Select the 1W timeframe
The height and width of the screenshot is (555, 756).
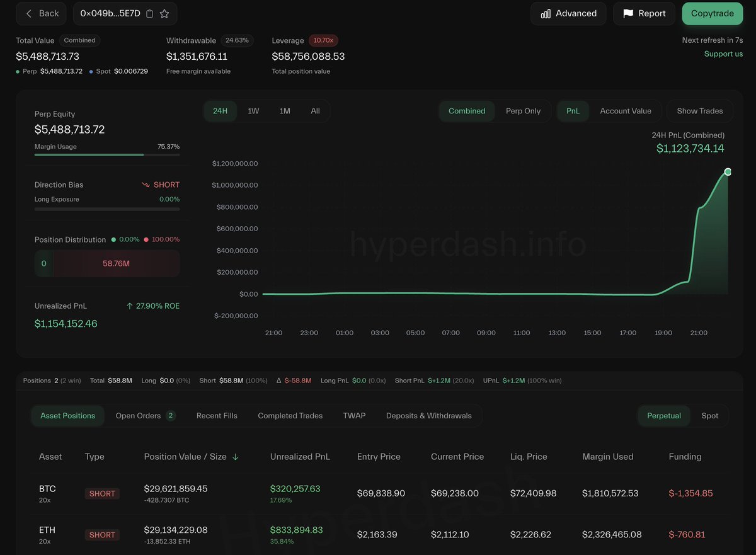pyautogui.click(x=253, y=110)
